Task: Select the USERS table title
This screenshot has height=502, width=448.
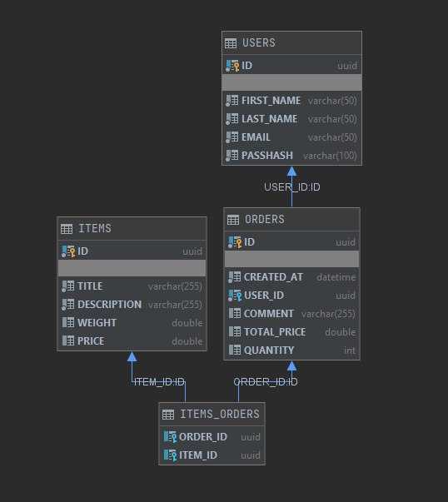Action: pos(259,42)
